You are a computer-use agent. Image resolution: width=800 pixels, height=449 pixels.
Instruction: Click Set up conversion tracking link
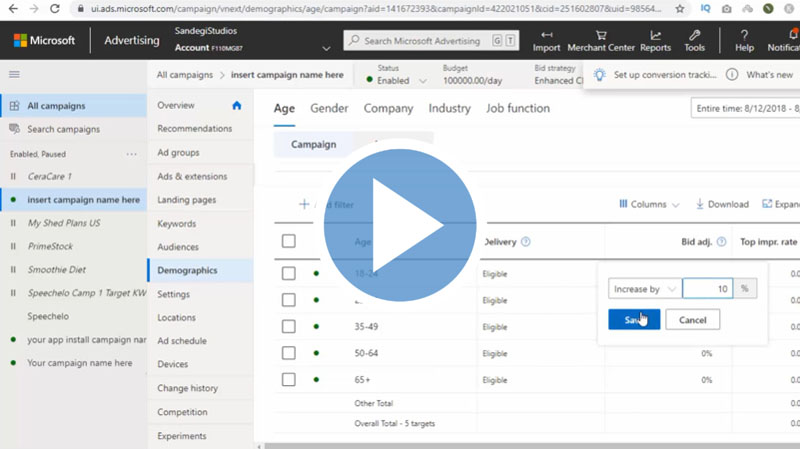pos(665,75)
